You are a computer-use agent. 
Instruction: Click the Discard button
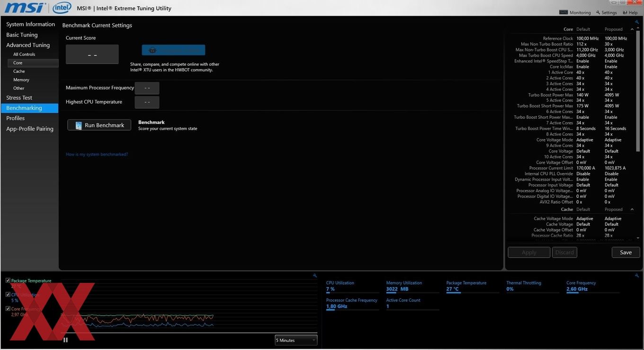coord(564,252)
